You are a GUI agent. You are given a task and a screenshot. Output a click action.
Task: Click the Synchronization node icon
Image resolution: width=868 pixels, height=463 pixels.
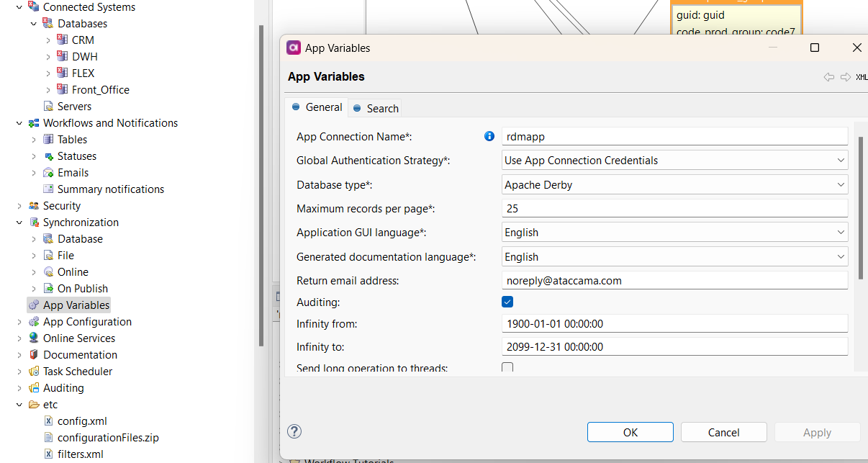pyautogui.click(x=34, y=222)
